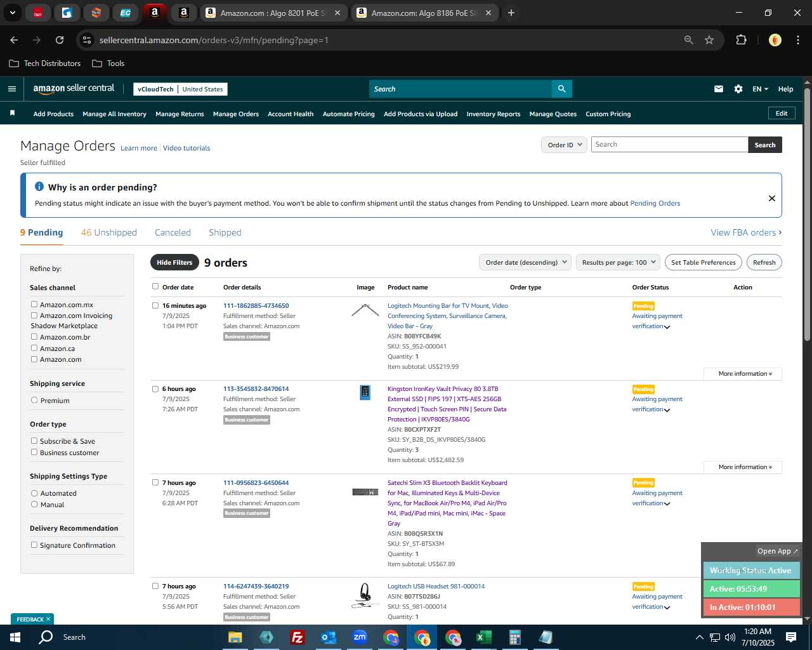Close the 'Why is an order pending?' banner
The height and width of the screenshot is (650, 812).
pyautogui.click(x=772, y=198)
